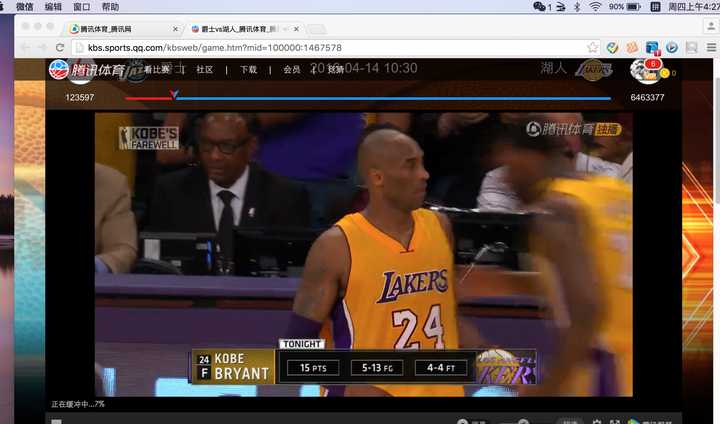Open the 帮助 menu in the menu bar
The image size is (720, 424).
[x=110, y=7]
